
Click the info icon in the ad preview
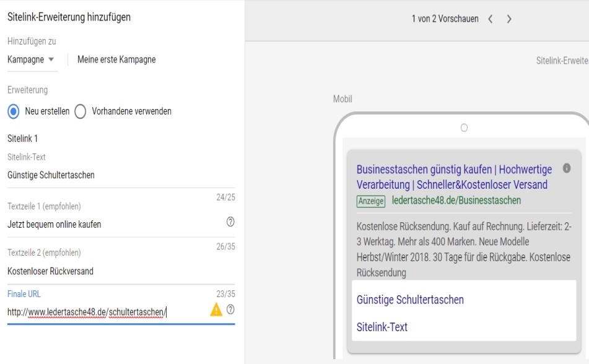[x=565, y=168]
